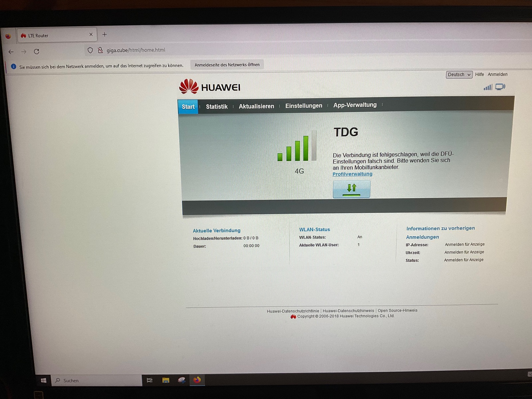Click the tracking protection shield icon

[x=90, y=51]
